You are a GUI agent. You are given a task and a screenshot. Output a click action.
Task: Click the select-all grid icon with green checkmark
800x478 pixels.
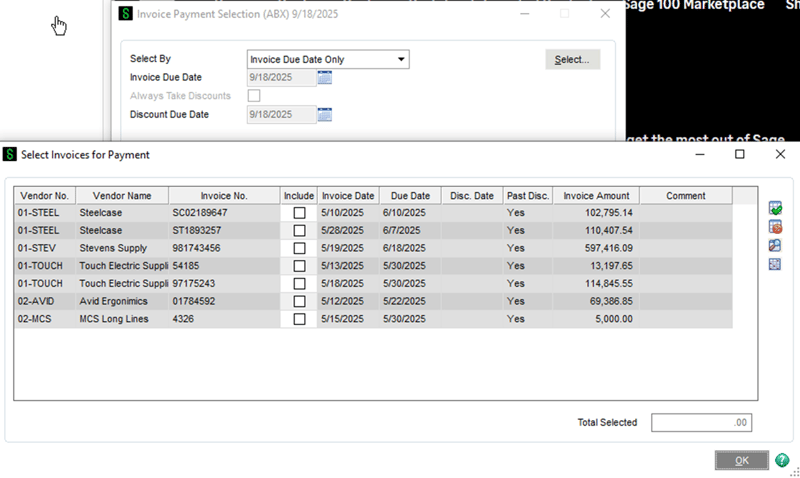pyautogui.click(x=775, y=208)
